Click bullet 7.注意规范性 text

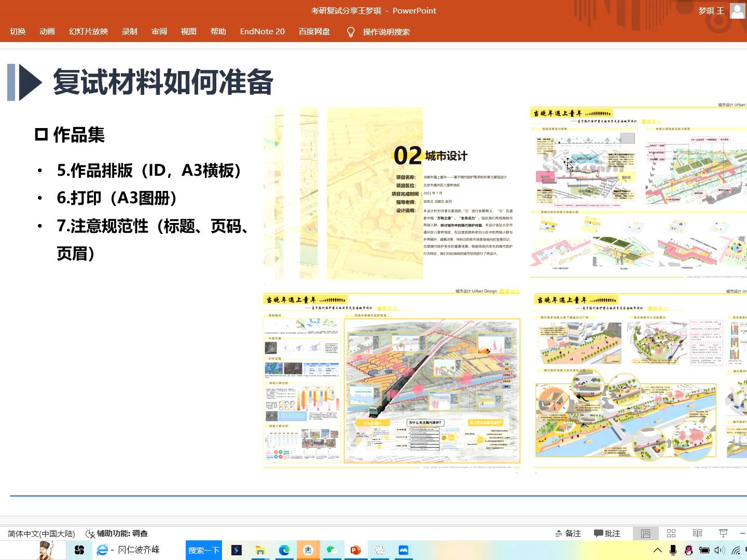point(153,240)
